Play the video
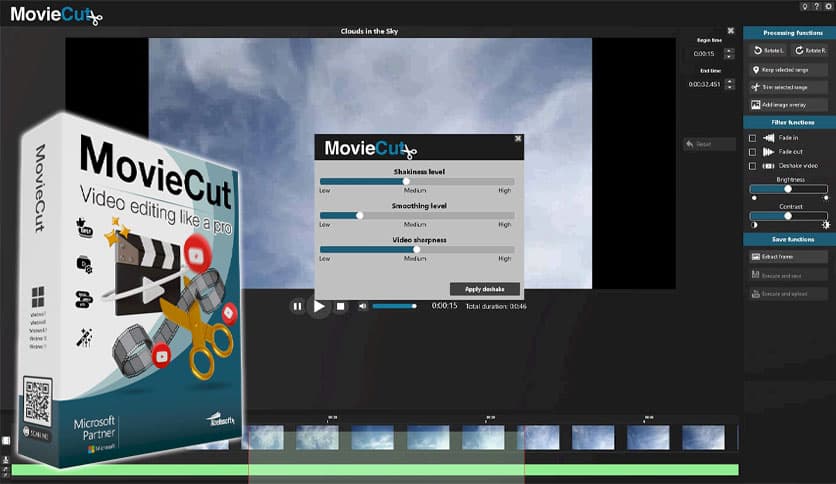The width and height of the screenshot is (836, 484). pyautogui.click(x=319, y=306)
